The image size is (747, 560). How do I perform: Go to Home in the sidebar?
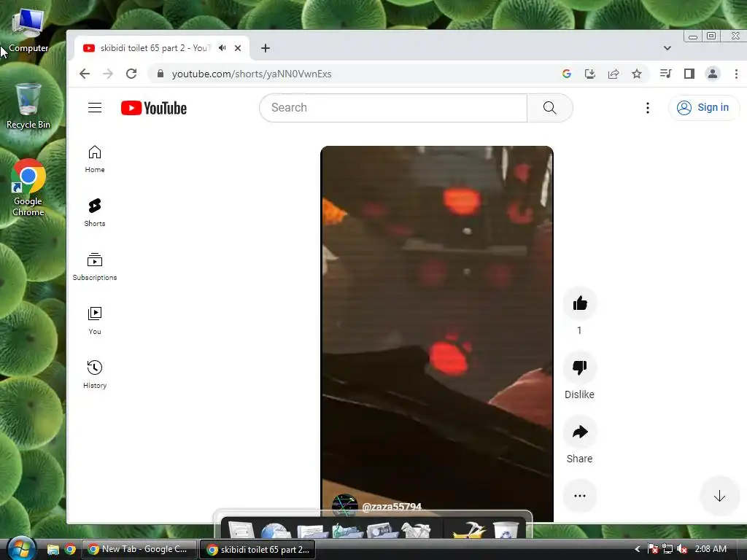[x=95, y=159]
